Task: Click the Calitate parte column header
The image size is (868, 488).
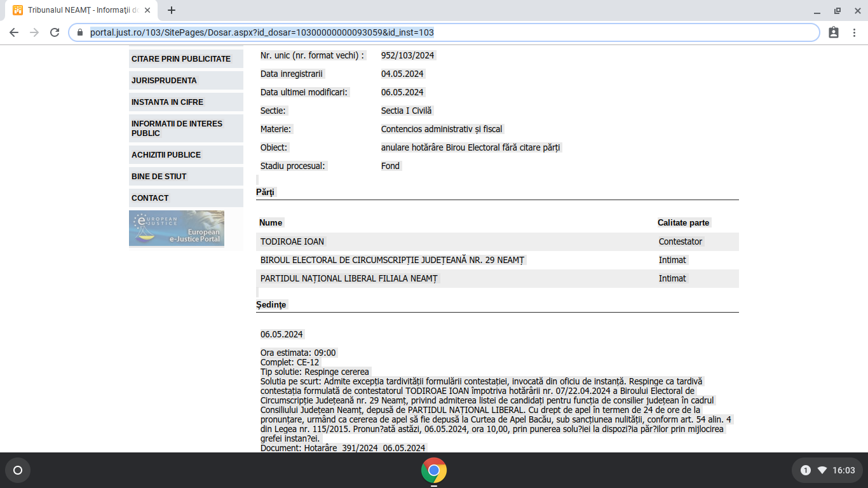Action: click(x=684, y=222)
